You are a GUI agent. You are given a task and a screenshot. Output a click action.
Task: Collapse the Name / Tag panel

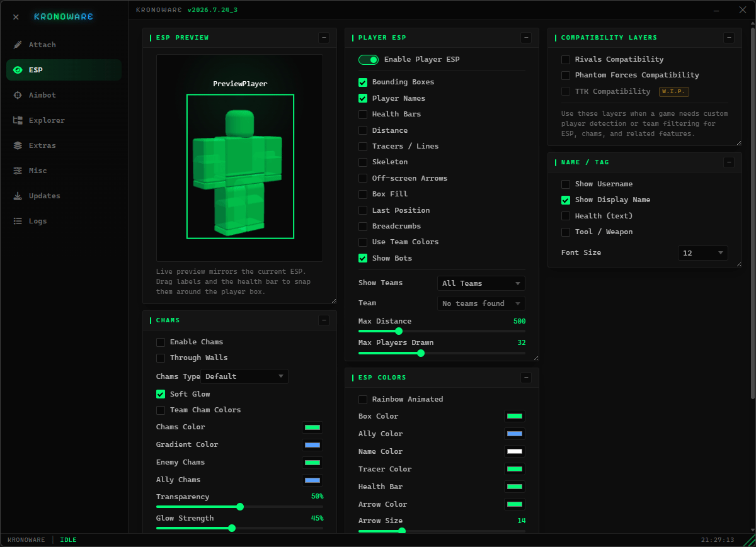729,162
